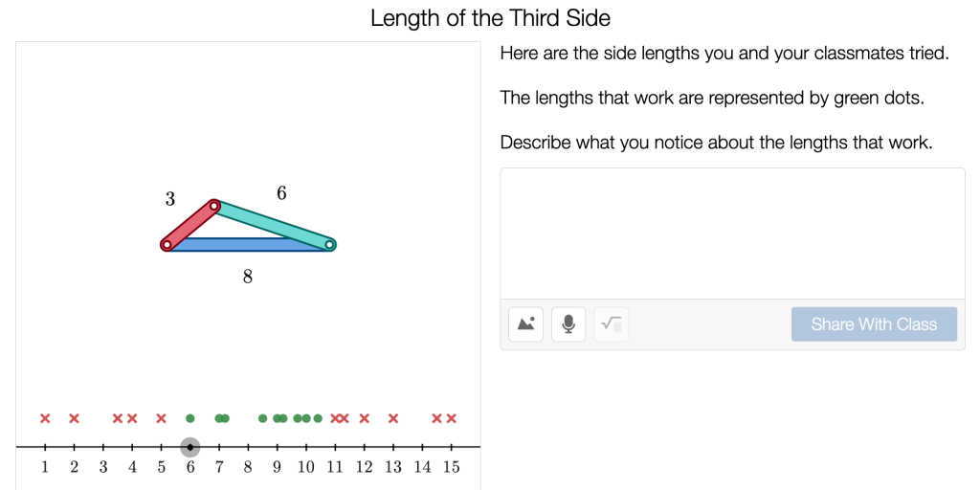Click the insert image icon
The image size is (980, 490).
526,324
